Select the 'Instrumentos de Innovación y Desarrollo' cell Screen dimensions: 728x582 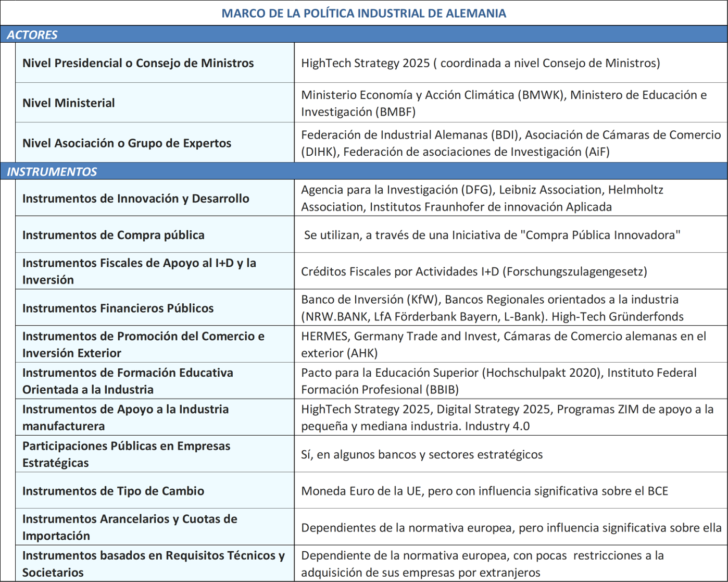click(x=135, y=199)
